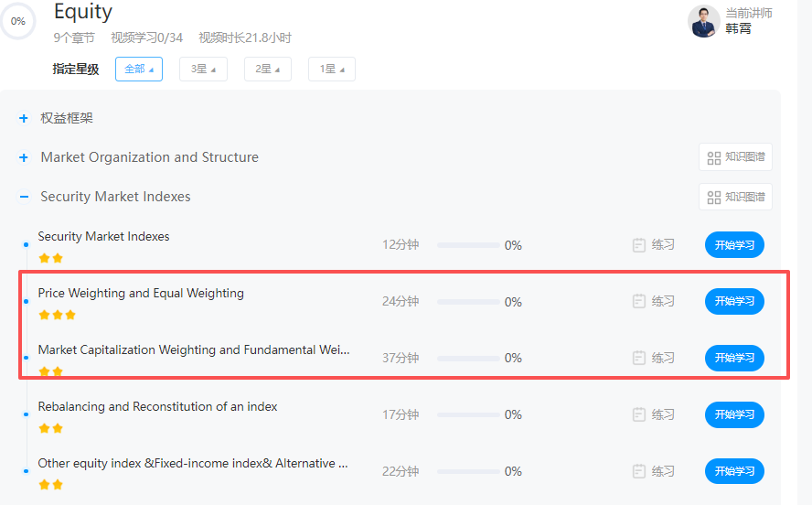Open 知识图谱 for Market Organization and Structure
This screenshot has width=812, height=505.
tap(735, 157)
